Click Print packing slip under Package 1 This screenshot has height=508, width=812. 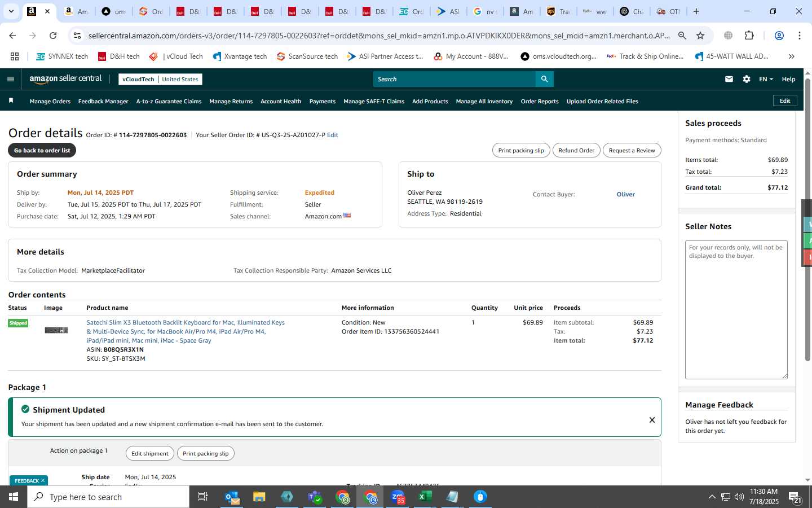point(206,453)
